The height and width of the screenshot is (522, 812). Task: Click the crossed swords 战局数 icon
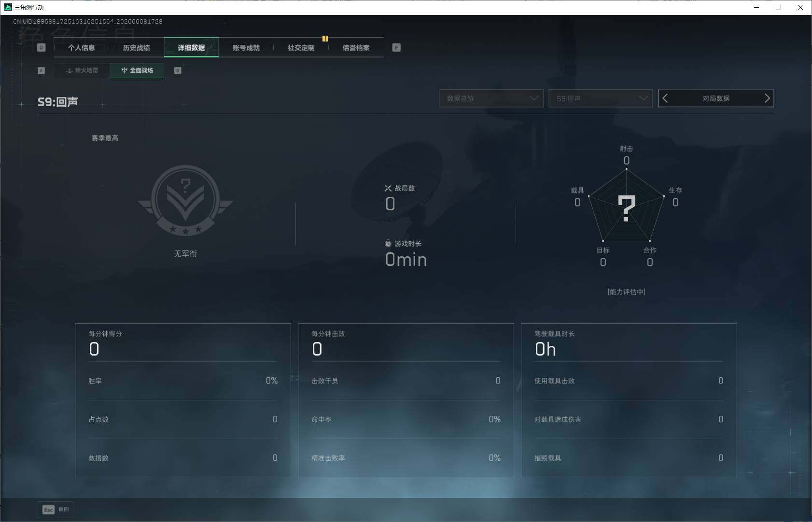(388, 188)
